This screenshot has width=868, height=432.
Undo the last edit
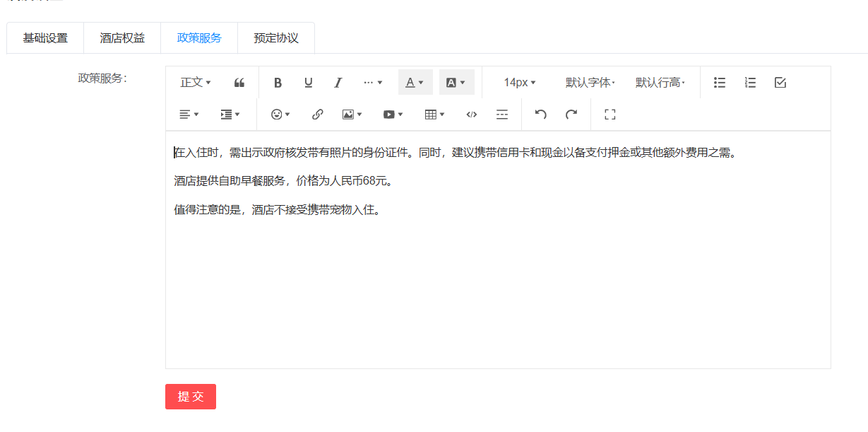click(x=541, y=115)
